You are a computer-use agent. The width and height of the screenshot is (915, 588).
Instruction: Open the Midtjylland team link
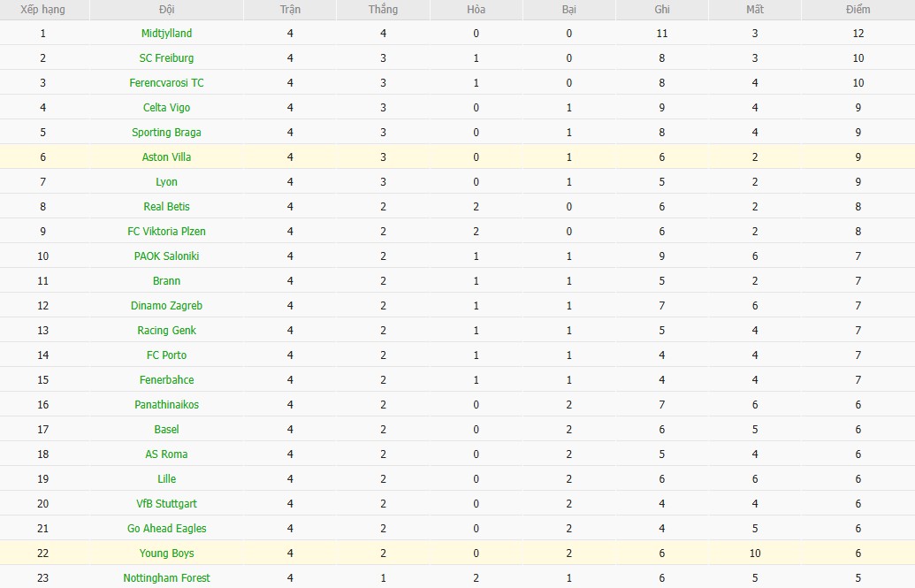click(x=166, y=34)
